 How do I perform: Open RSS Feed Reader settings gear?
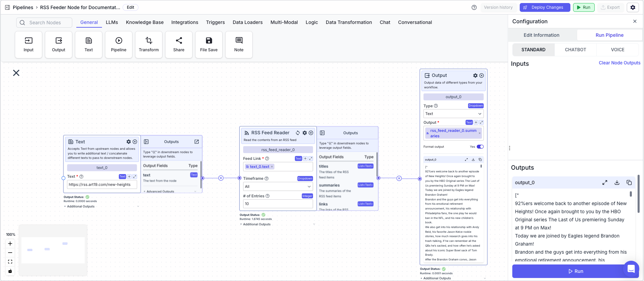[305, 133]
